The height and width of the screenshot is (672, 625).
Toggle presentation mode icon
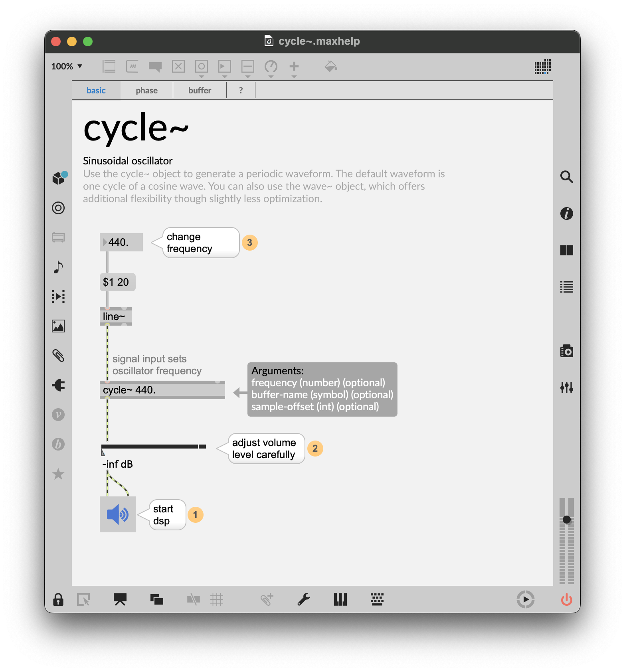tap(120, 599)
